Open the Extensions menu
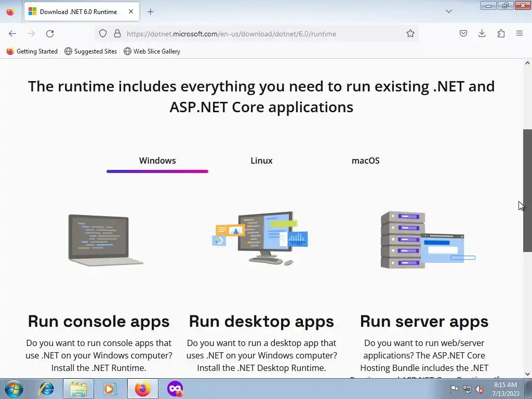Viewport: 532px width, 399px height. click(x=501, y=33)
